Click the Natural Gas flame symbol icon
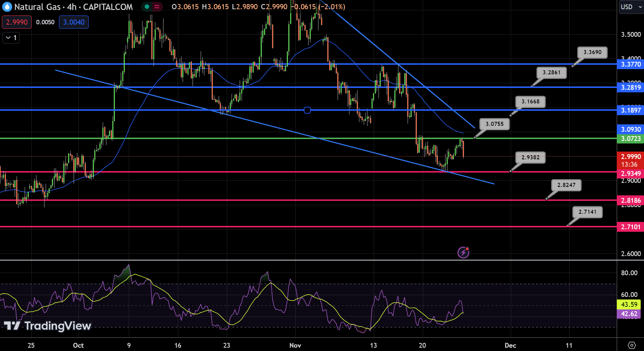The width and height of the screenshot is (644, 351). click(7, 7)
